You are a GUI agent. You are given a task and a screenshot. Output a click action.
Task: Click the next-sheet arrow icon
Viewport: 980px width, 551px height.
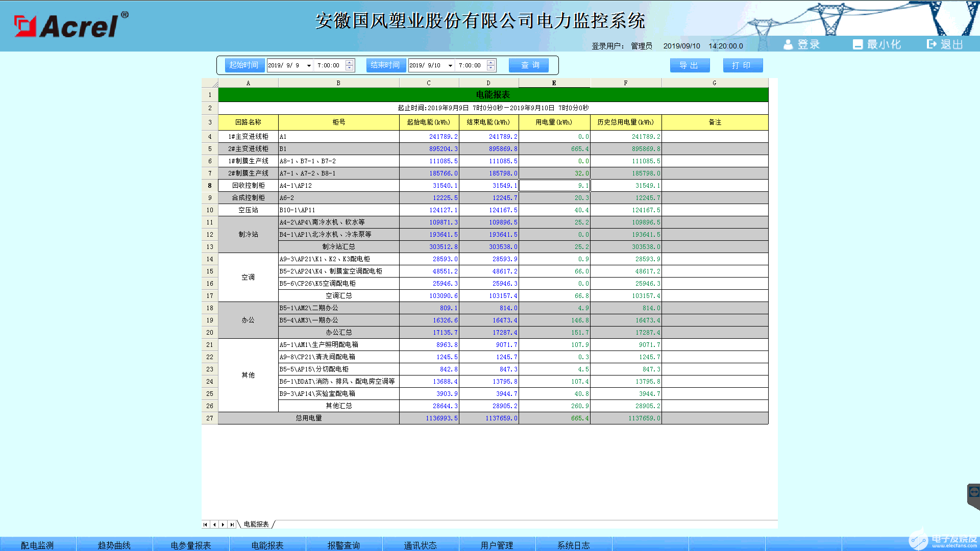click(224, 524)
